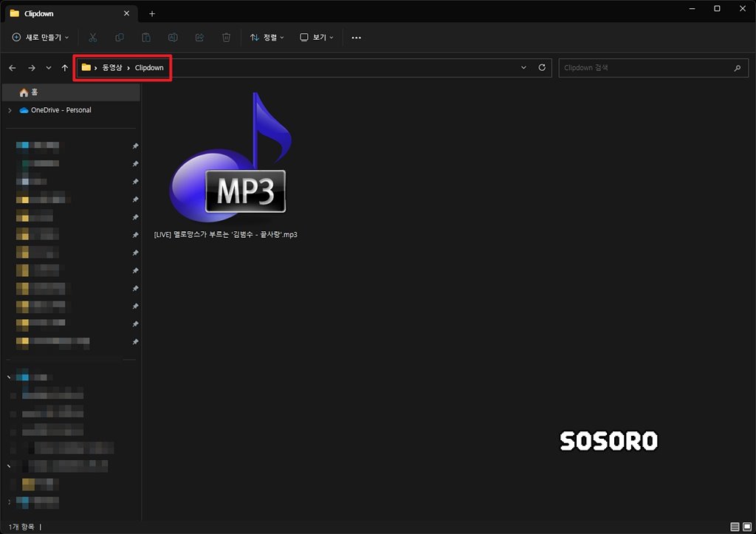Add a new tab with plus
The image size is (756, 534).
coord(152,13)
